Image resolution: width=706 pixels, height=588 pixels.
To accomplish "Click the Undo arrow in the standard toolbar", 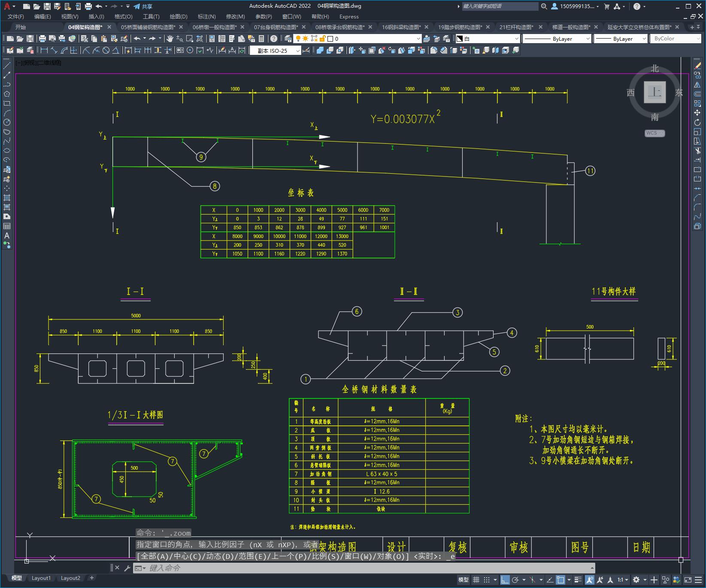I will coord(137,39).
